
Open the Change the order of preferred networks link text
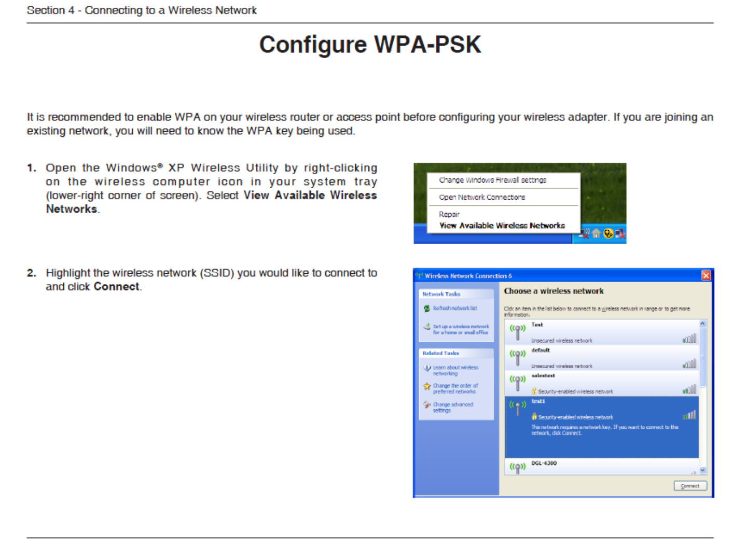(455, 389)
